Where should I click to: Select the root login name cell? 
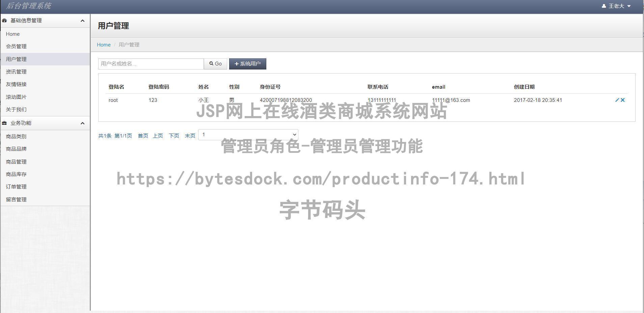click(113, 100)
